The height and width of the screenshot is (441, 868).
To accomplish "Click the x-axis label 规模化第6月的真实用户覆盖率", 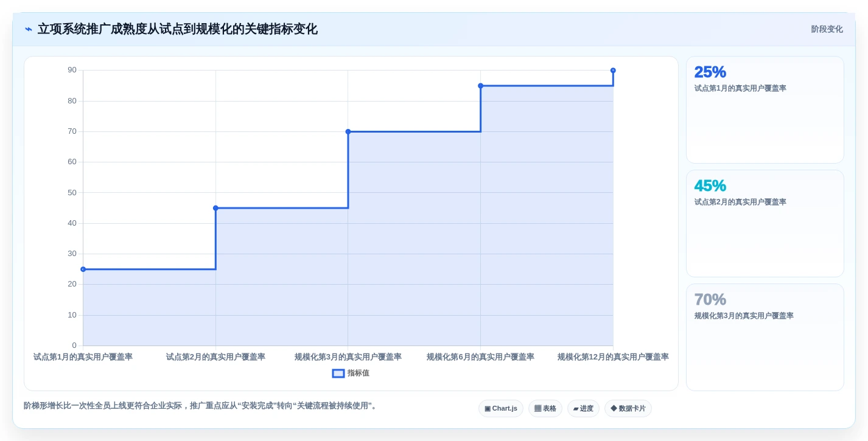I will 480,357.
